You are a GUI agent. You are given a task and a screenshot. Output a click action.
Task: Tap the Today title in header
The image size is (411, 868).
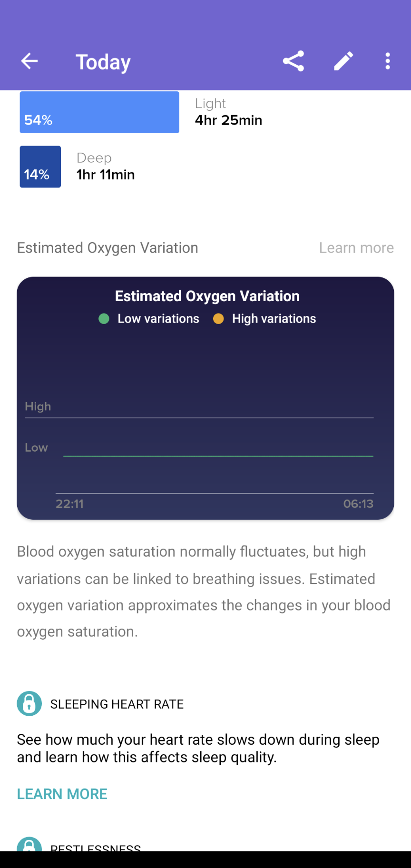coord(103,62)
